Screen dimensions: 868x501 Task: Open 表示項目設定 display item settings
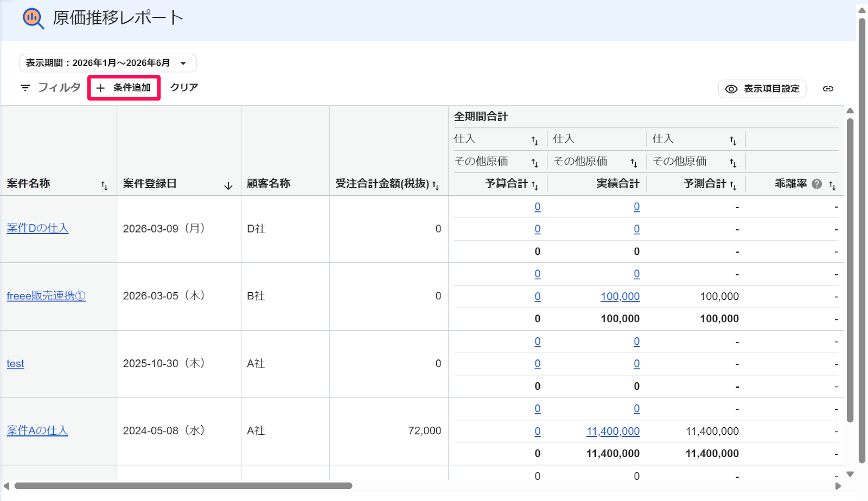(762, 89)
